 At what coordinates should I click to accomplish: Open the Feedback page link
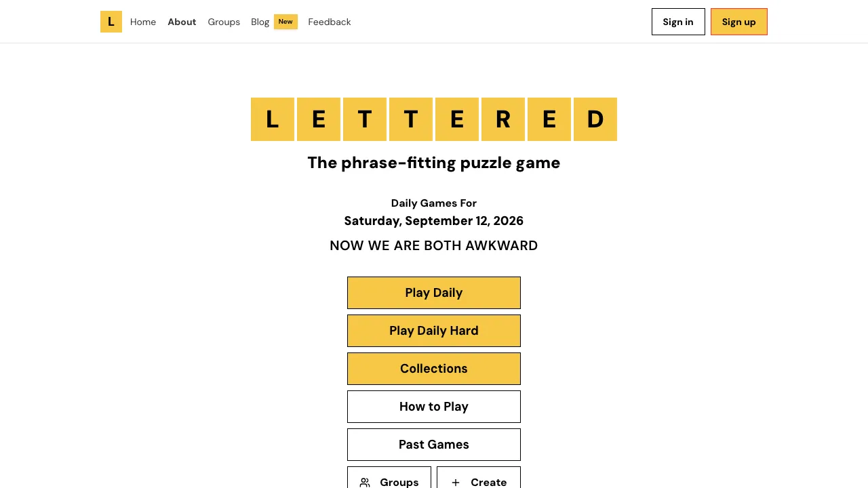click(x=330, y=22)
